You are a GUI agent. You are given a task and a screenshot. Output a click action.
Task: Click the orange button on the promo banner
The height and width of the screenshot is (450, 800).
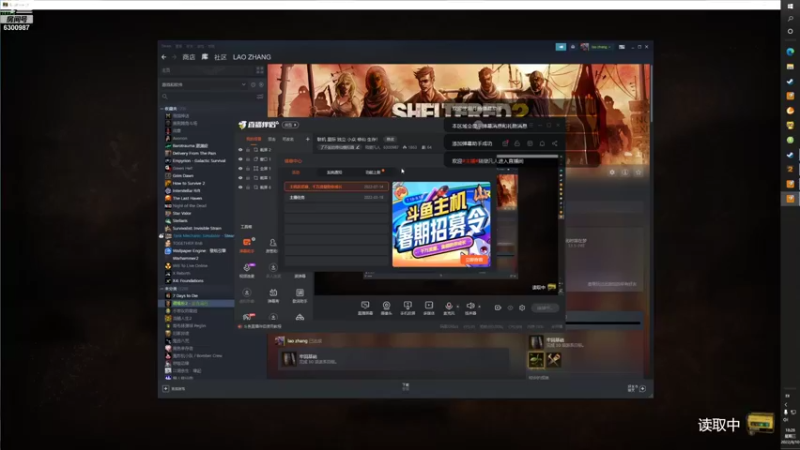[x=474, y=260]
